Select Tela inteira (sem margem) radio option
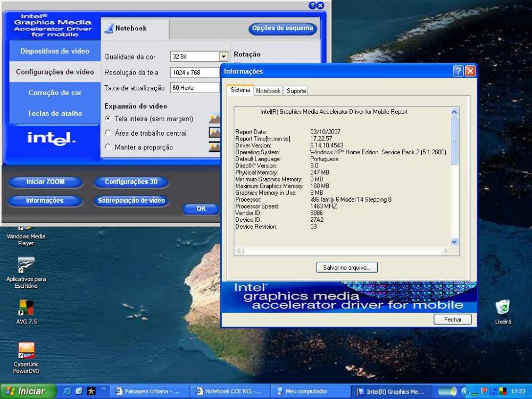 coord(108,119)
